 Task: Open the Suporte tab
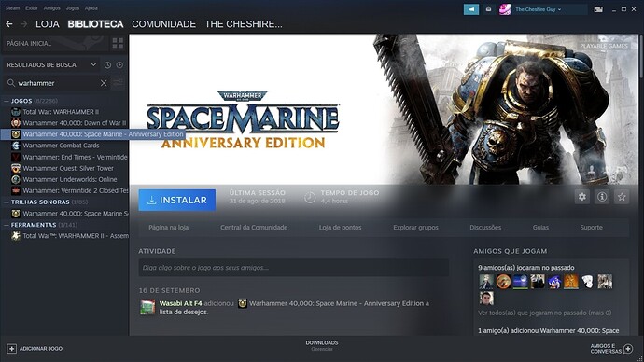592,228
